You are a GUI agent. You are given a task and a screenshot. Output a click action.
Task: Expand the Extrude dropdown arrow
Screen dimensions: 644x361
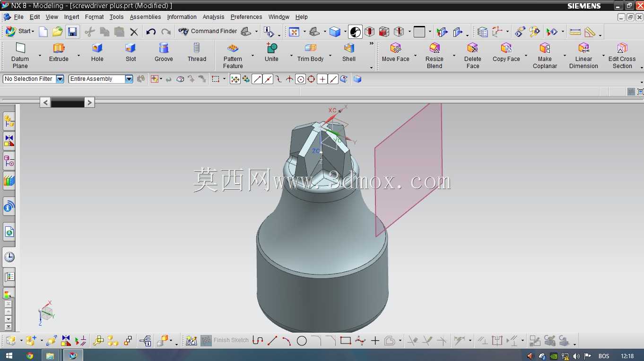[78, 56]
